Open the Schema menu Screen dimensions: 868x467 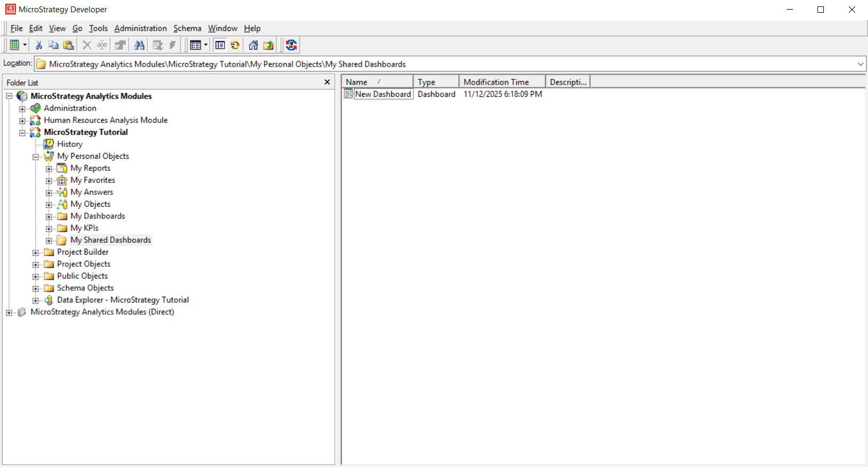[187, 28]
